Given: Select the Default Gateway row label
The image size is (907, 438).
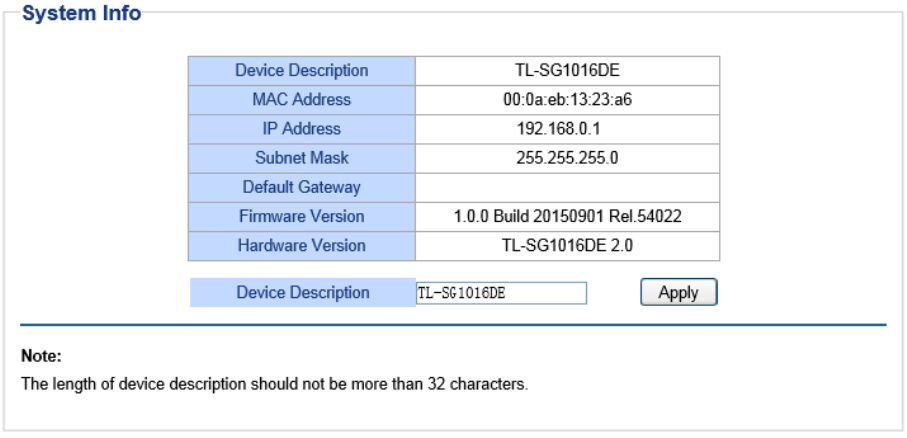Looking at the screenshot, I should pyautogui.click(x=301, y=187).
